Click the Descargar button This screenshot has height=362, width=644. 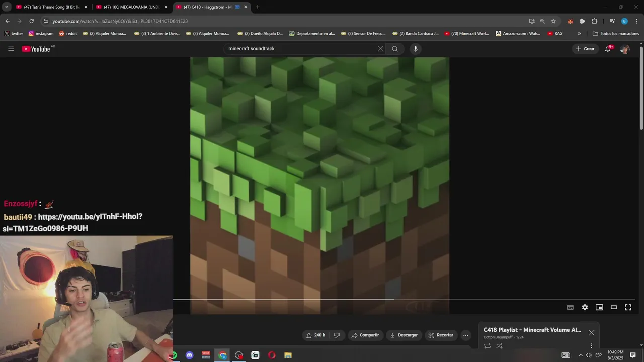404,335
